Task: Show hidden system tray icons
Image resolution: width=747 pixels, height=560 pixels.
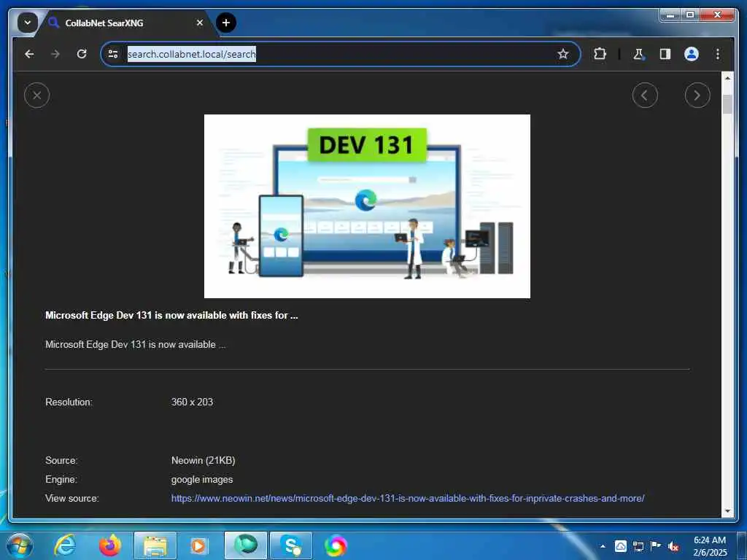Action: 603,546
